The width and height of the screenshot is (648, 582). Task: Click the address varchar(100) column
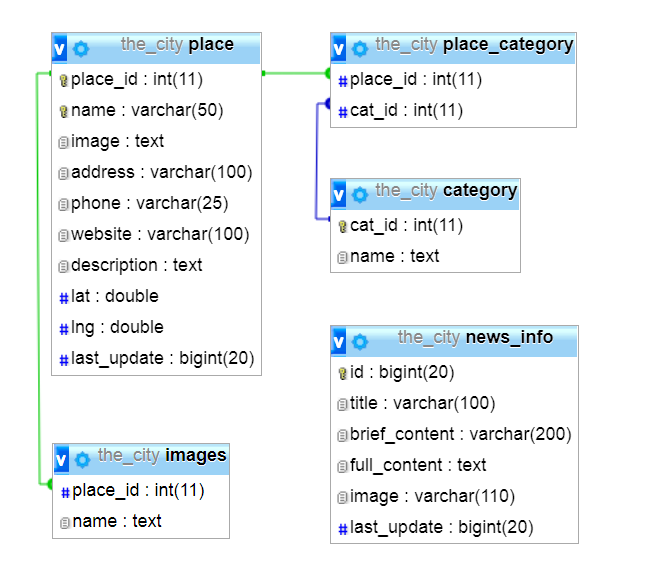click(x=161, y=172)
